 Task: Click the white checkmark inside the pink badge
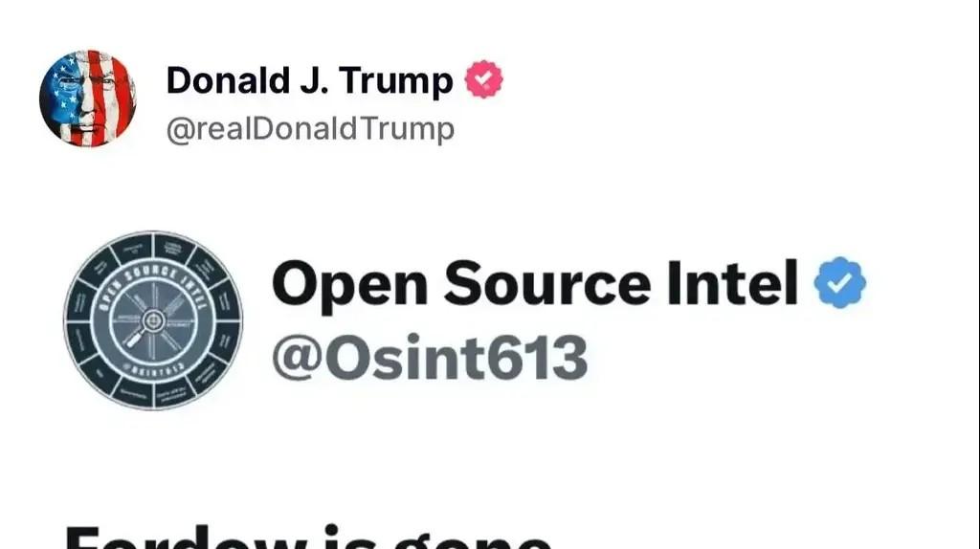coord(483,79)
